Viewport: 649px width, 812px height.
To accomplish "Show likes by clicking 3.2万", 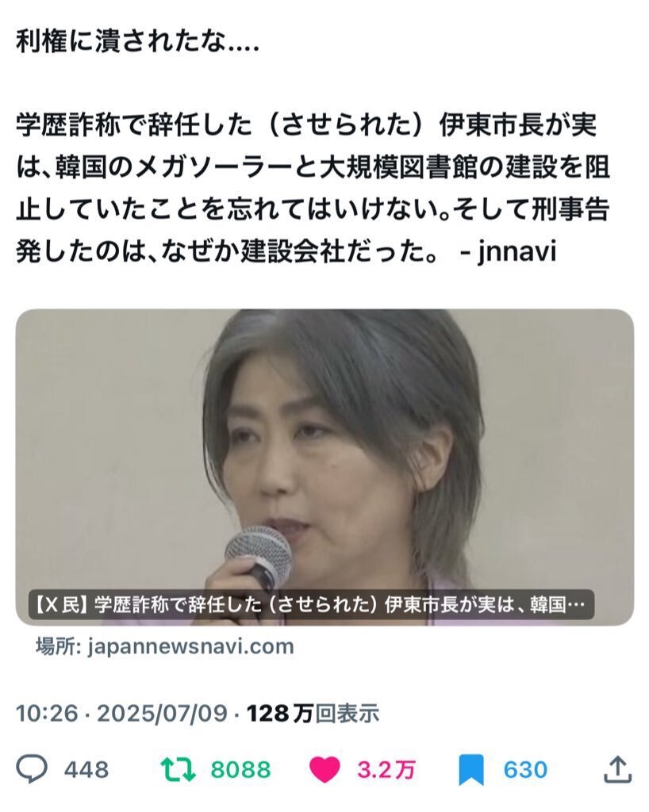I will coord(386,769).
